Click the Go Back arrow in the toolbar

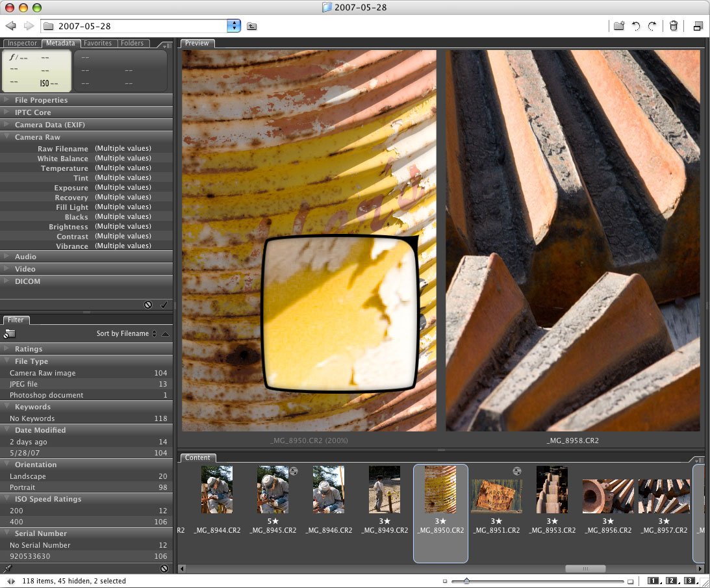pyautogui.click(x=10, y=26)
